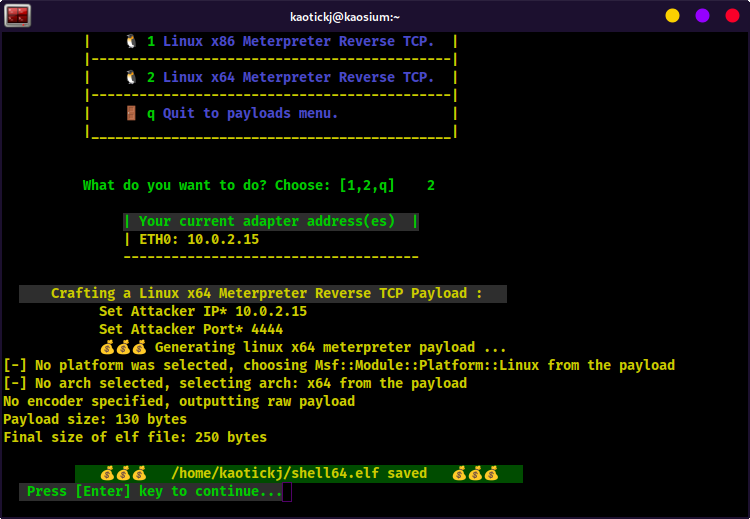Click the terminal cursor after continue prompt

tap(287, 492)
